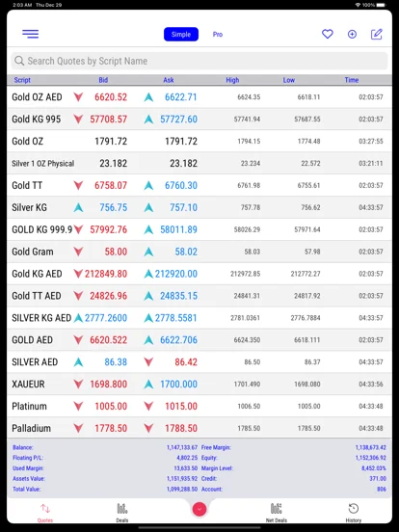Viewport: 399px width, 532px height.
Task: Click the High column header
Action: coord(232,80)
